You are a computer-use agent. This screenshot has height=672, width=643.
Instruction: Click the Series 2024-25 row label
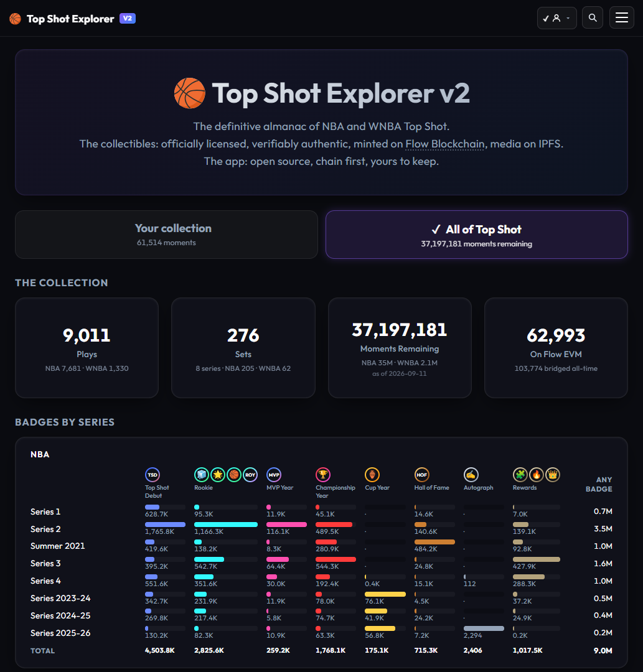point(60,616)
